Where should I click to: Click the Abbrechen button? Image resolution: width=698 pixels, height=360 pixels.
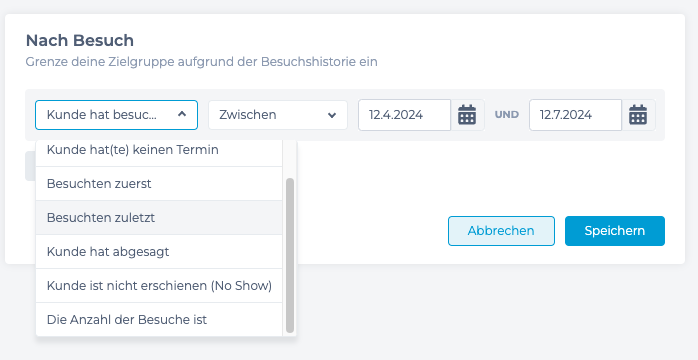501,231
